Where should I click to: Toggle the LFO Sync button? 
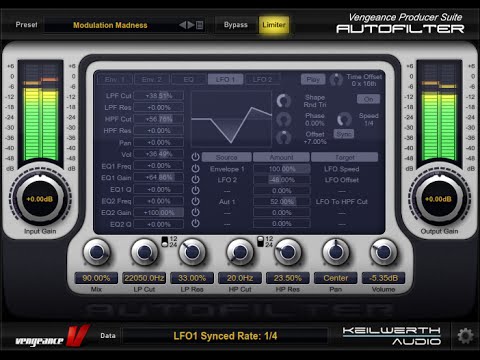pos(344,134)
